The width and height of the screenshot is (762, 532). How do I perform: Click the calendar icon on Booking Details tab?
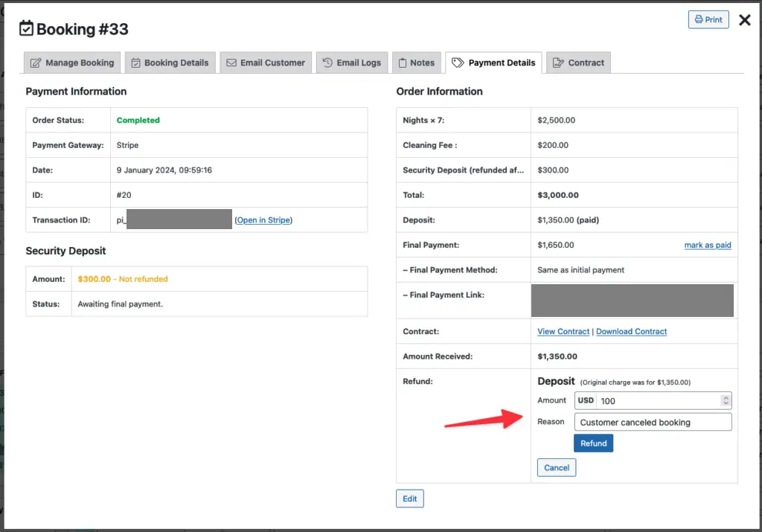pyautogui.click(x=135, y=63)
